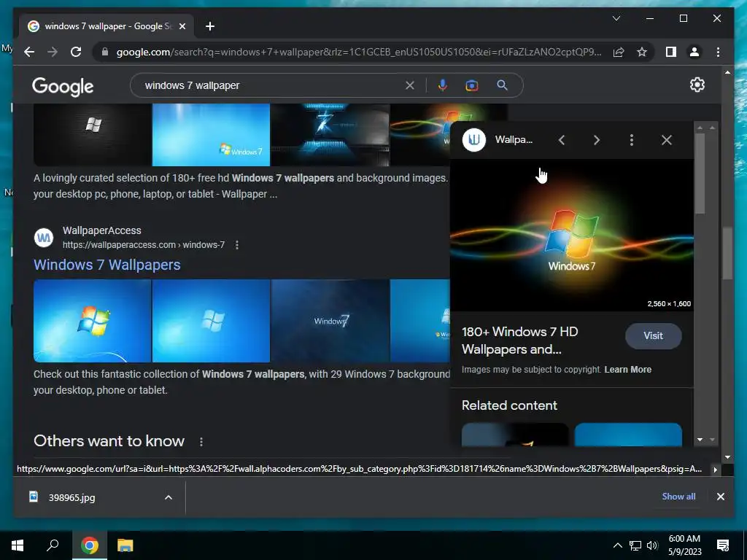Go back using Chrome back arrow

pyautogui.click(x=29, y=52)
